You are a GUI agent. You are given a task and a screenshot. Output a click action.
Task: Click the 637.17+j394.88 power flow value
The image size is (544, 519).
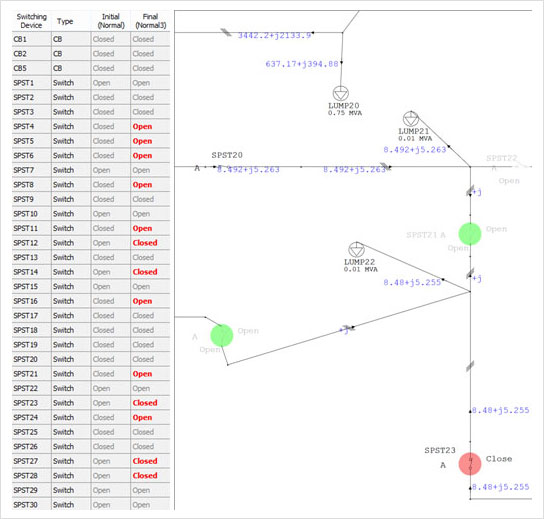click(301, 64)
